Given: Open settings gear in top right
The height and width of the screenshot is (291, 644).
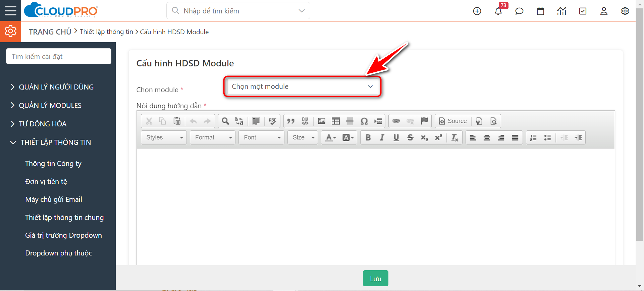Looking at the screenshot, I should click(625, 11).
